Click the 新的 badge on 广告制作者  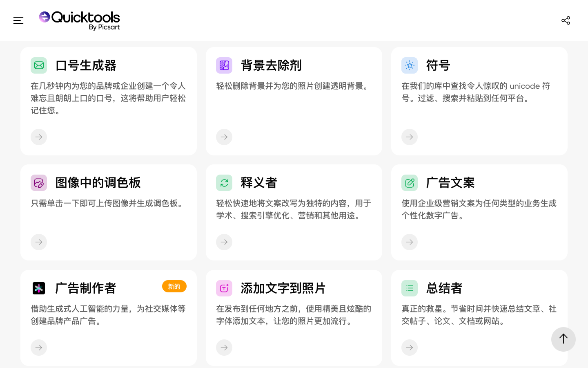[x=174, y=286]
